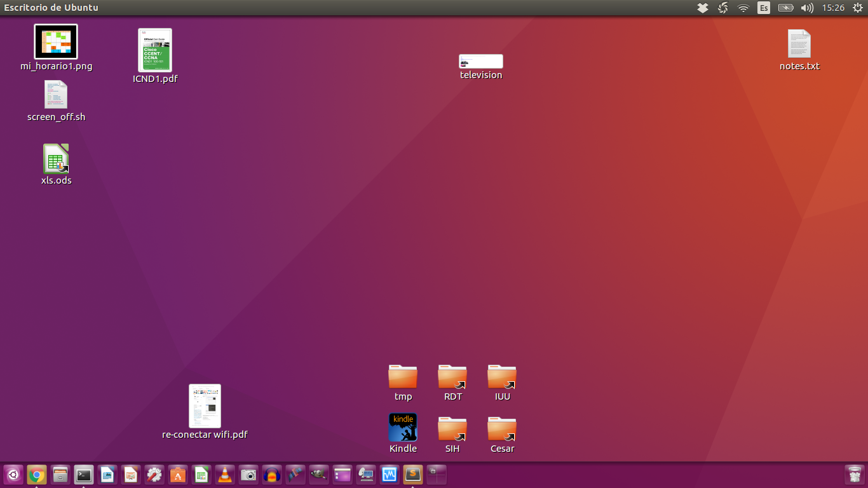Screen dimensions: 868x488
Task: Open the session gear menu
Action: 856,8
